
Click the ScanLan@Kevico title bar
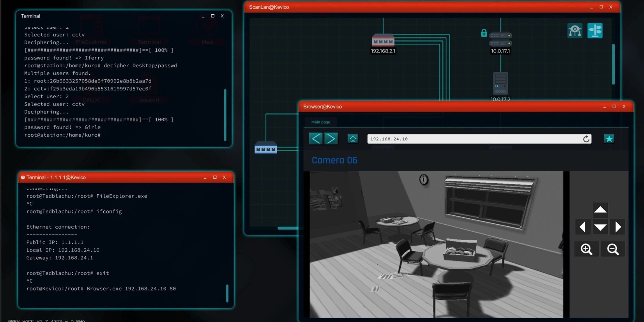[432, 7]
